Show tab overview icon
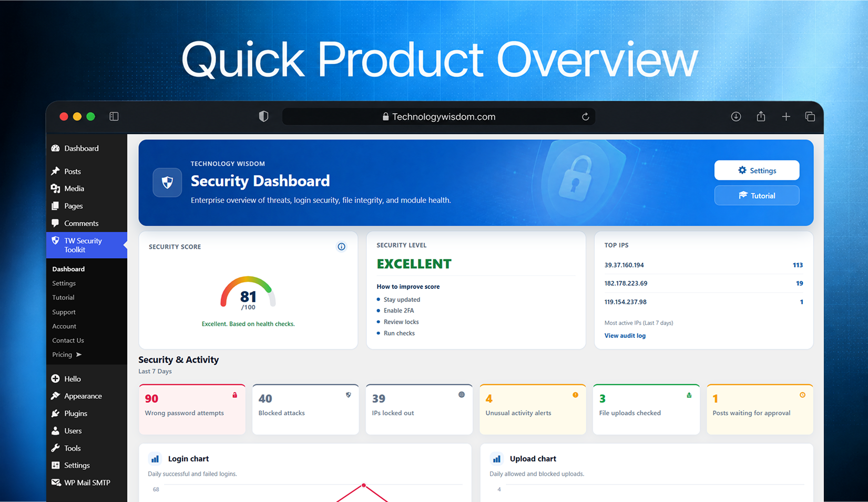 tap(810, 117)
